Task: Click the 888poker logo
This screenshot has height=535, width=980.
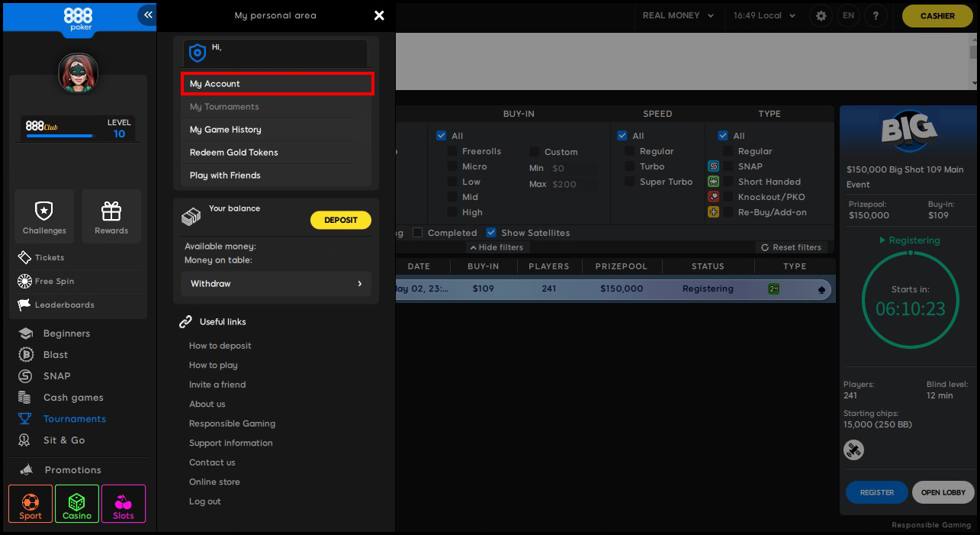Action: point(77,18)
